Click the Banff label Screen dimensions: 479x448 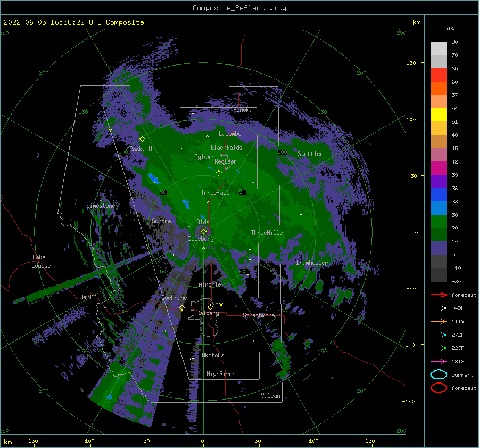88,297
